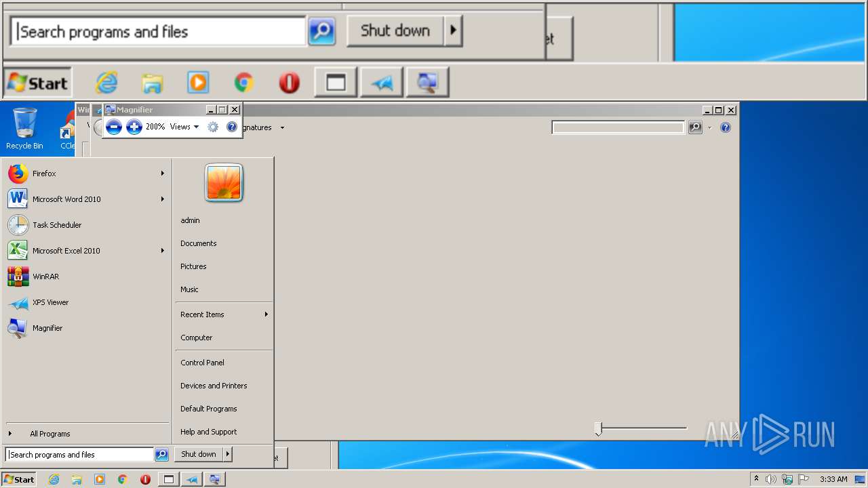This screenshot has height=488, width=868.
Task: Launch WinRAR from the Start menu
Action: 86,277
